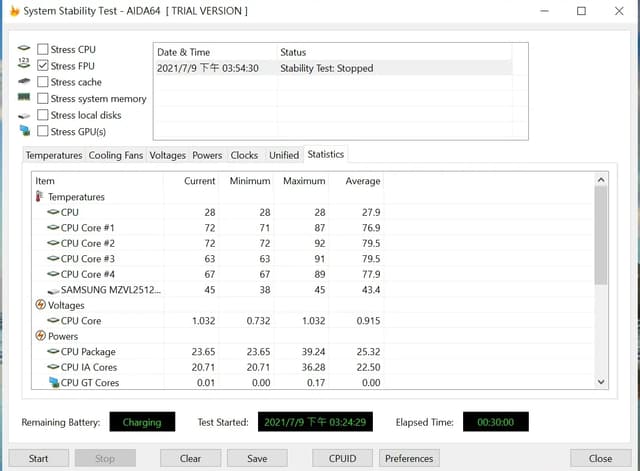The image size is (640, 471).
Task: Select the CPU Core #2 row label
Action: [88, 243]
